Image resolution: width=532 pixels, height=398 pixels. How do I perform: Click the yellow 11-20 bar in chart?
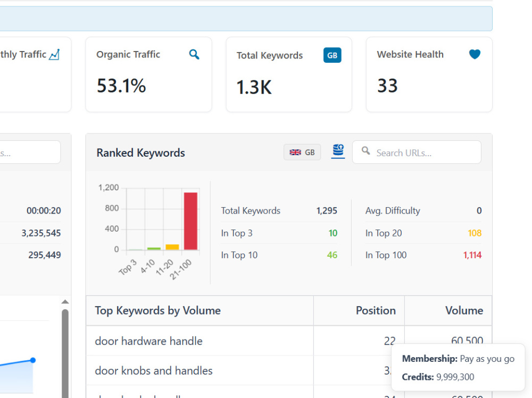(x=172, y=247)
